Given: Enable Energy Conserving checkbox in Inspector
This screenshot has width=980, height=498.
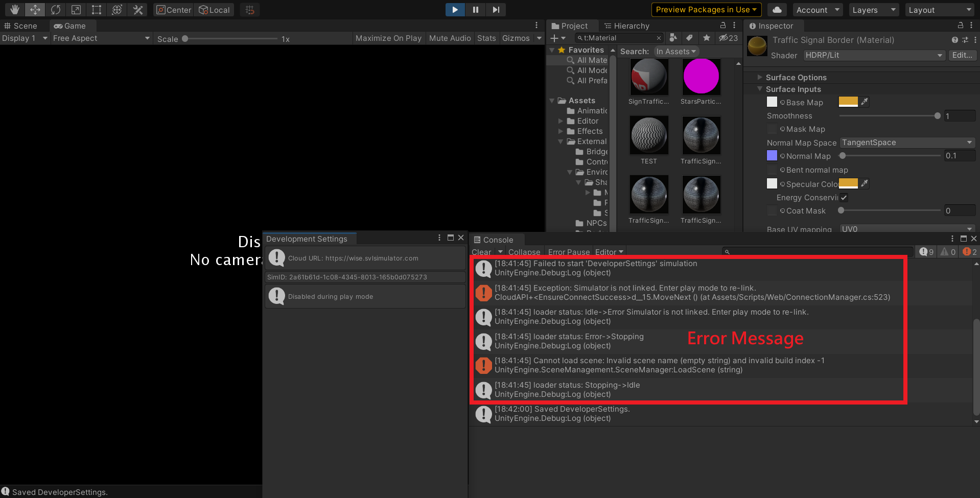Looking at the screenshot, I should [x=844, y=198].
